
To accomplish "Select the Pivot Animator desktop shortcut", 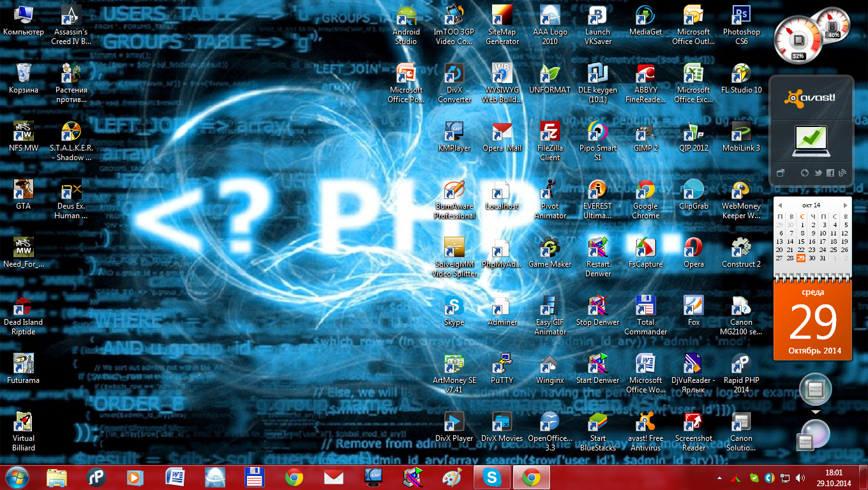I will pos(550,200).
